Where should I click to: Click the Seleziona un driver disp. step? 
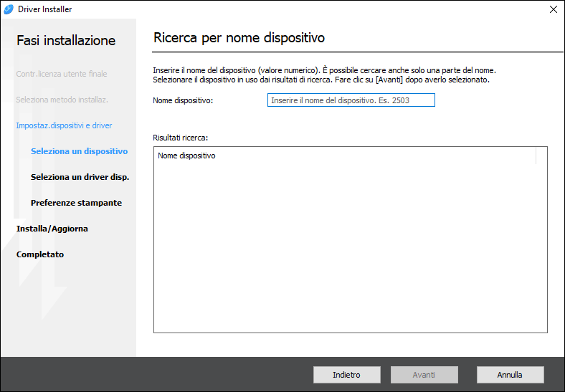tap(80, 177)
